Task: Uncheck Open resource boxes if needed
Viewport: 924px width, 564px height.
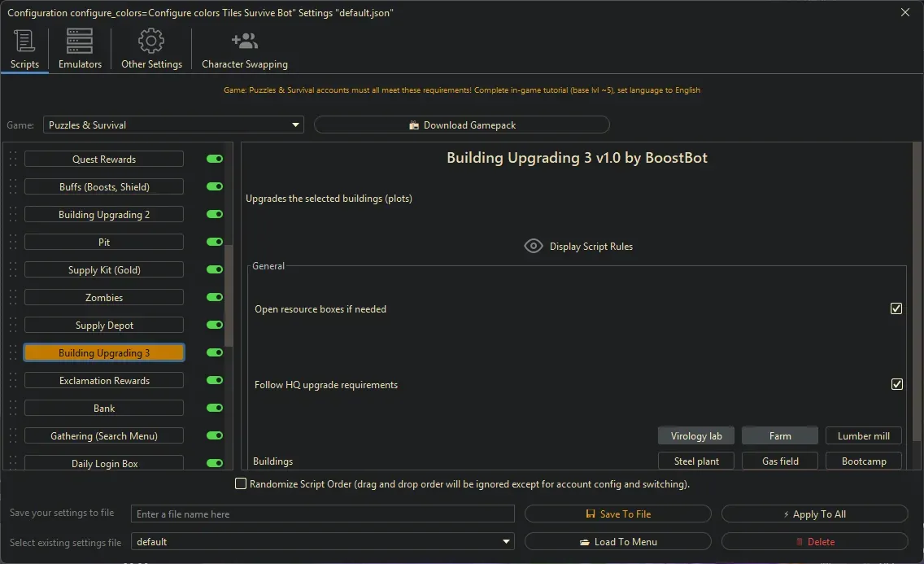Action: (896, 308)
